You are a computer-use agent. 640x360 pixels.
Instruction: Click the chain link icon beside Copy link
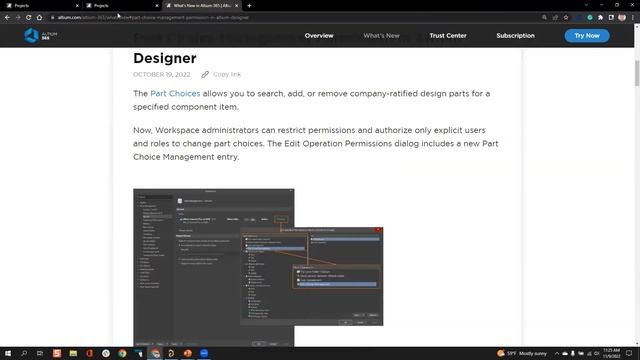[x=205, y=74]
